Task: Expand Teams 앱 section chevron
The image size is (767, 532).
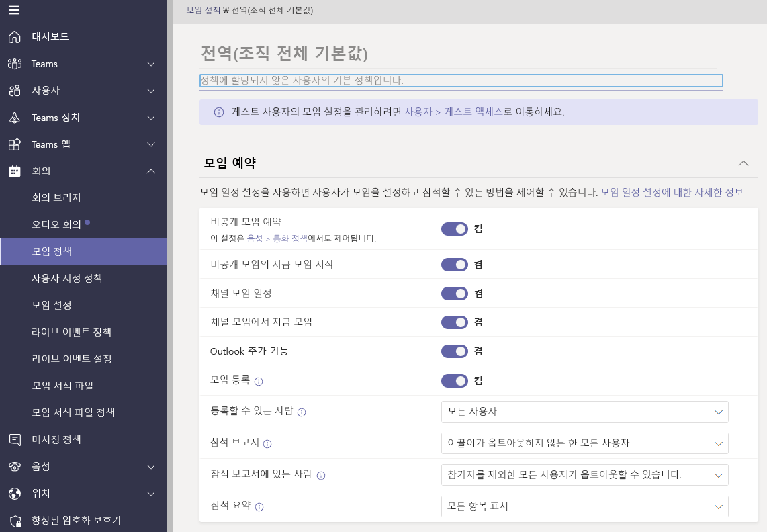Action: [x=151, y=145]
